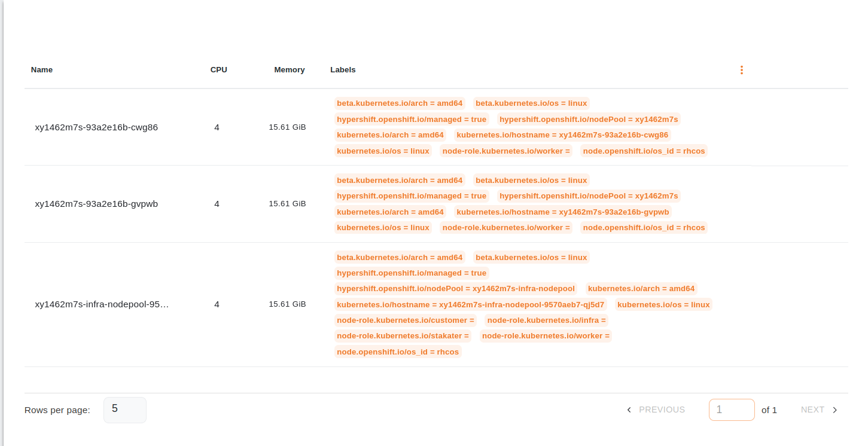Screen dimensions: 868x446
Task: Click the node-role.kubernetes.io/customer label chip
Action: 405,320
